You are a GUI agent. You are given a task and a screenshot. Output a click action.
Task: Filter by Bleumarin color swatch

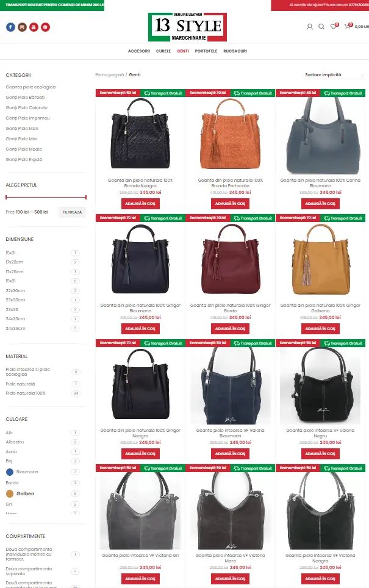(10, 471)
